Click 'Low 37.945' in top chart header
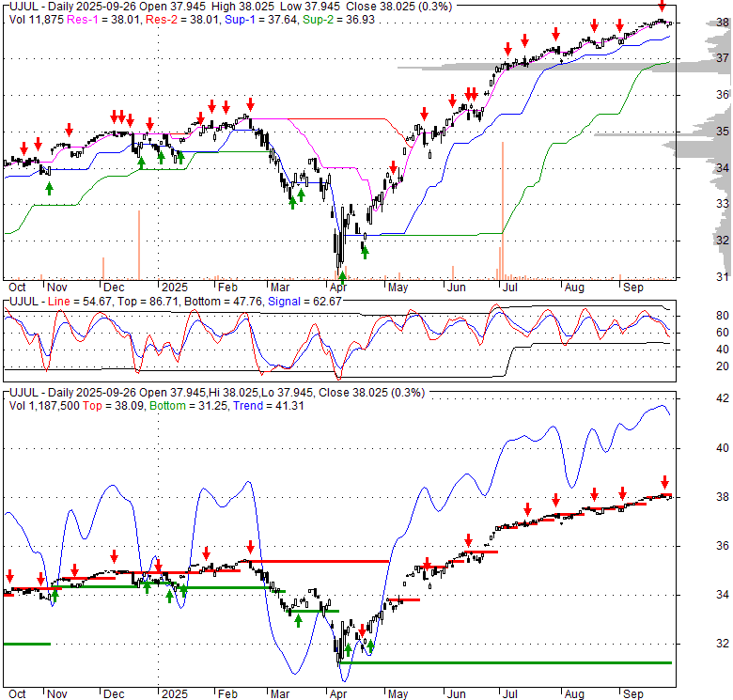The image size is (733, 700). (308, 7)
